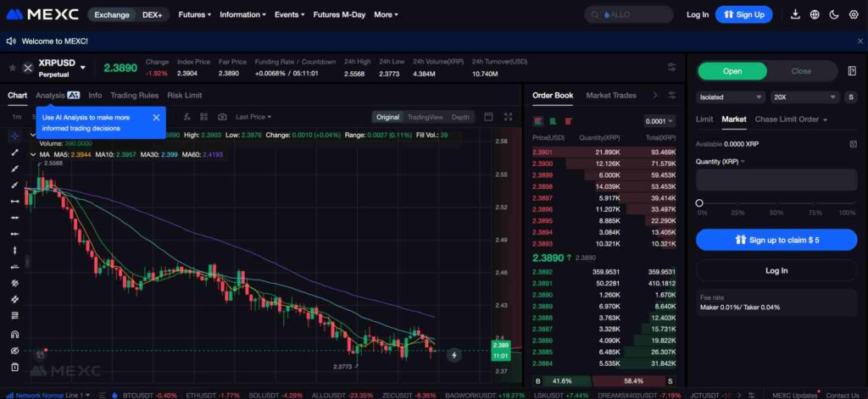
Task: Open the chart layout grid icon
Action: [x=204, y=117]
